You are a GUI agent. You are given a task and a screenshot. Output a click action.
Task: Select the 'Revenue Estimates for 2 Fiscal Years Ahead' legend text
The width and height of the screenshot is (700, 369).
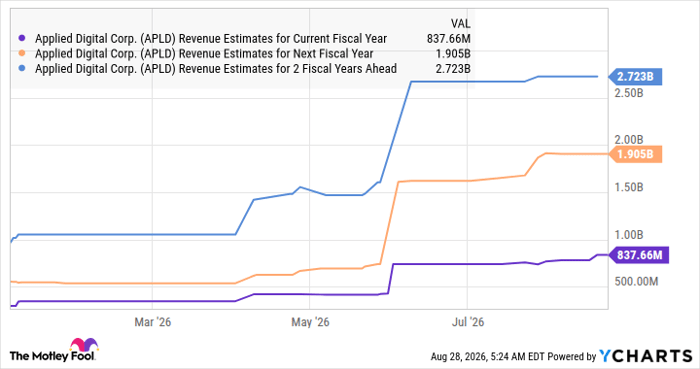point(216,69)
